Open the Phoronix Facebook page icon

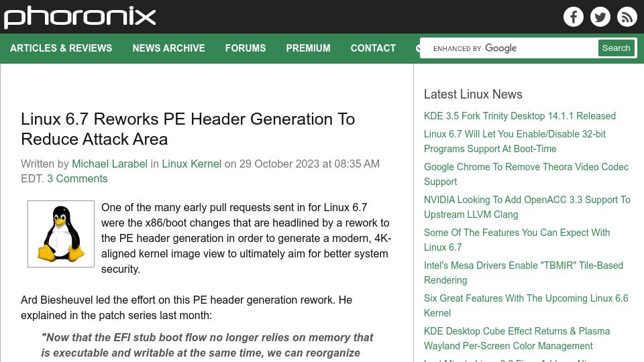(x=574, y=17)
